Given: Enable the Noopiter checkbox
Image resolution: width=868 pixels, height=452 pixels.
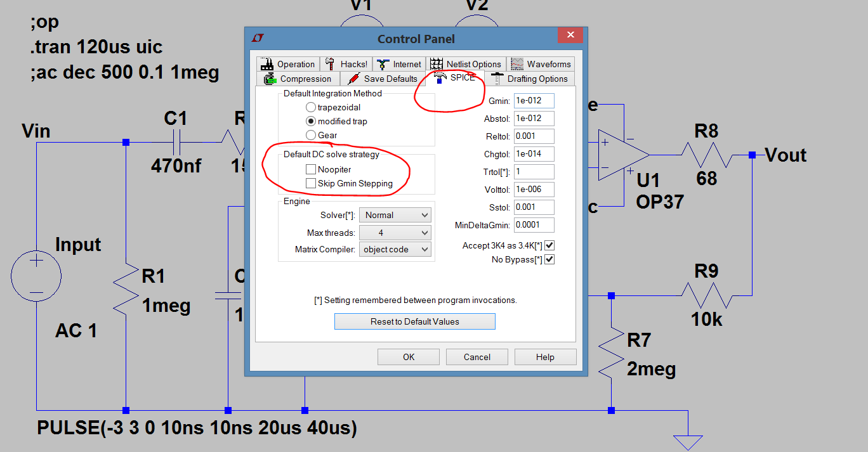Looking at the screenshot, I should (310, 169).
